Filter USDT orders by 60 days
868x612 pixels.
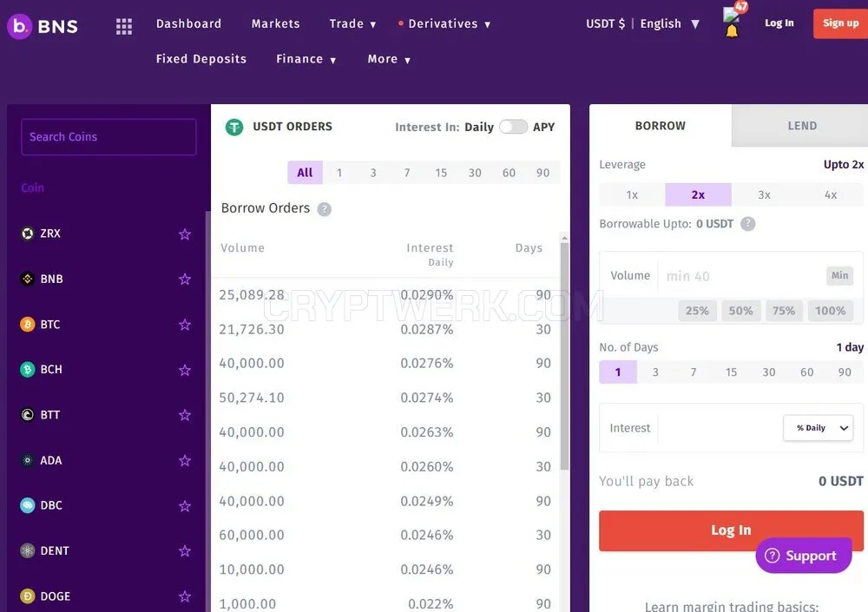pos(509,173)
